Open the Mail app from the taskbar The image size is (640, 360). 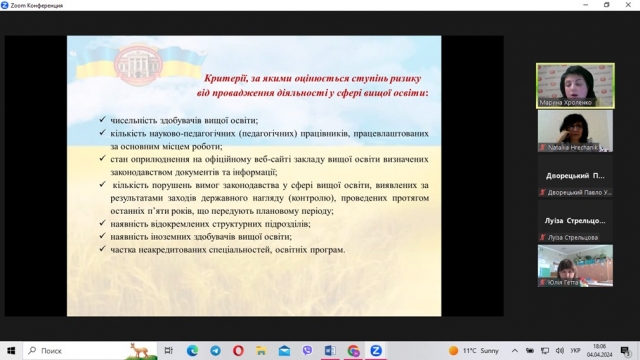[x=284, y=351]
